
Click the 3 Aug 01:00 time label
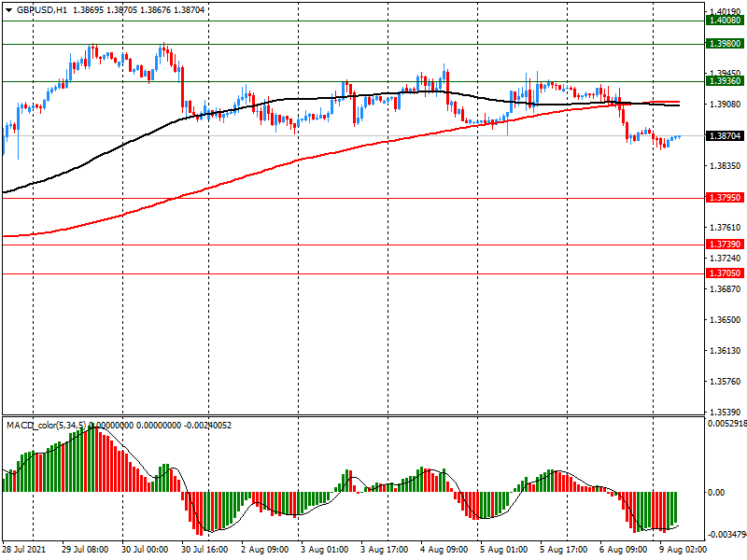(x=324, y=550)
